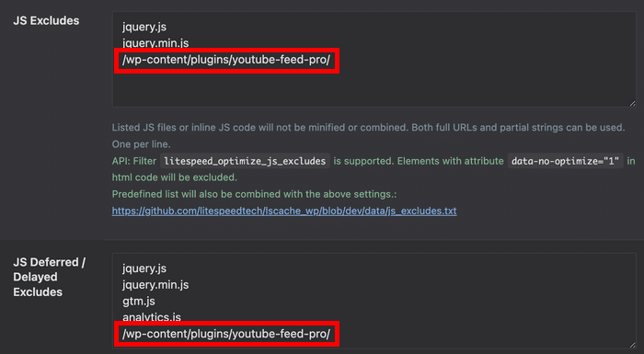The width and height of the screenshot is (644, 354).
Task: Click jquery.js line in JS Excludes
Action: point(144,27)
